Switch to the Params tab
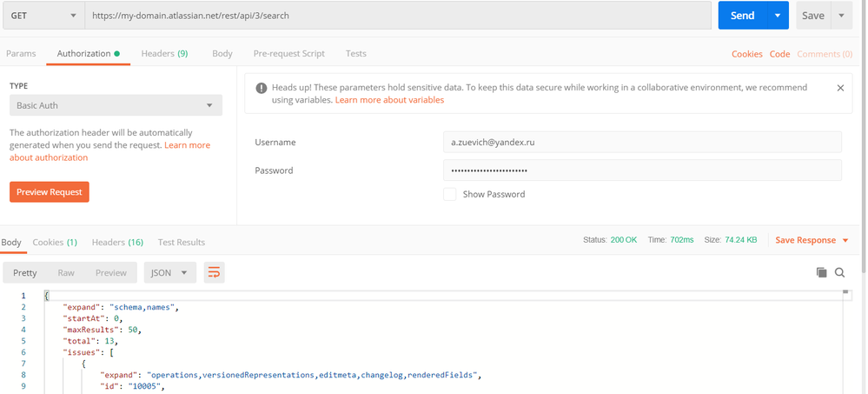Image resolution: width=868 pixels, height=394 pixels. [21, 53]
